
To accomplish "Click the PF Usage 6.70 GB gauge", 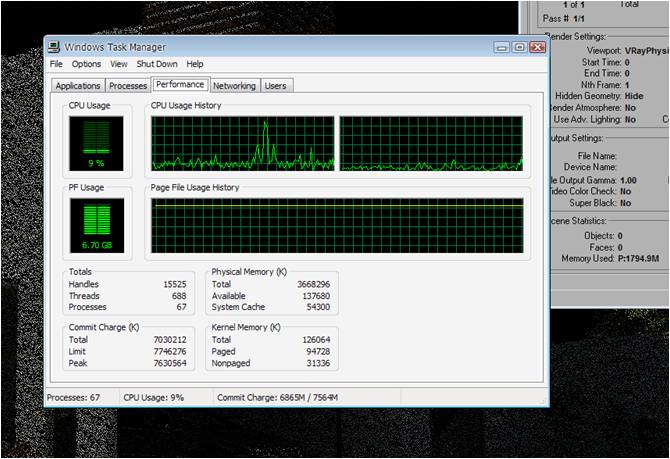I will [97, 226].
